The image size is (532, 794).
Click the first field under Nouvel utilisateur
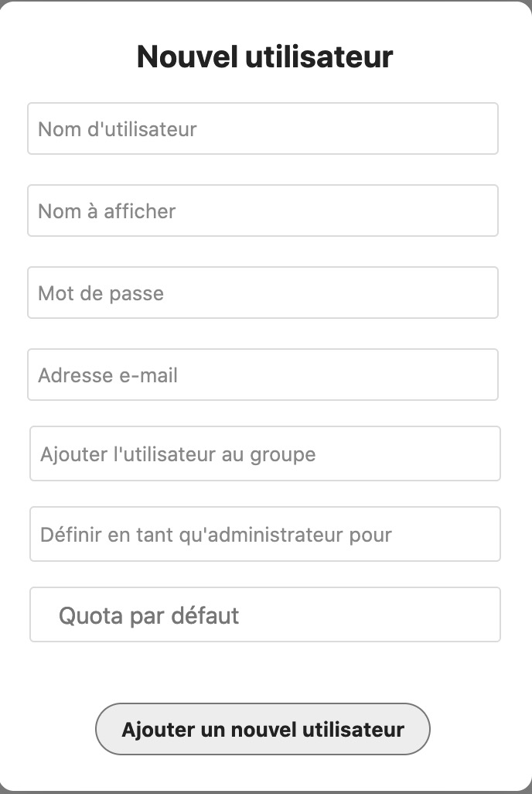point(263,128)
